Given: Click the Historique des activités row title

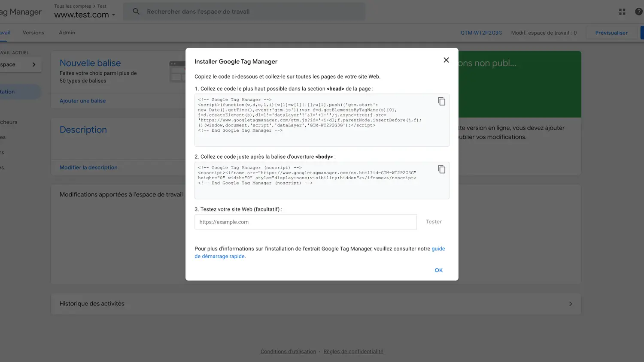Looking at the screenshot, I should 92,304.
